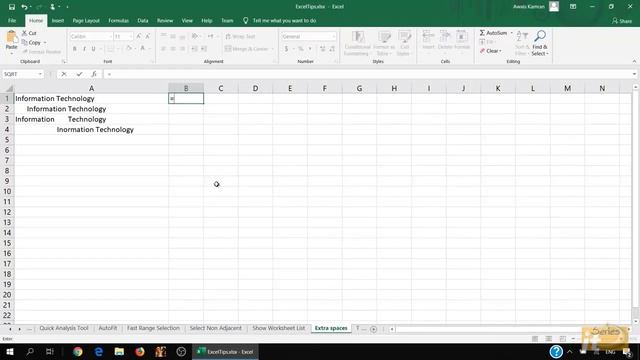Viewport: 640px width, 360px height.
Task: Switch to the Formulas tab
Action: coord(118,20)
